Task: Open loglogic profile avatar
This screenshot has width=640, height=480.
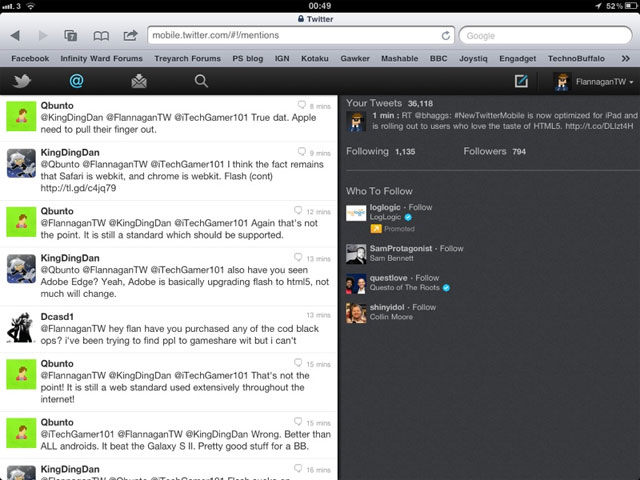Action: pyautogui.click(x=356, y=213)
